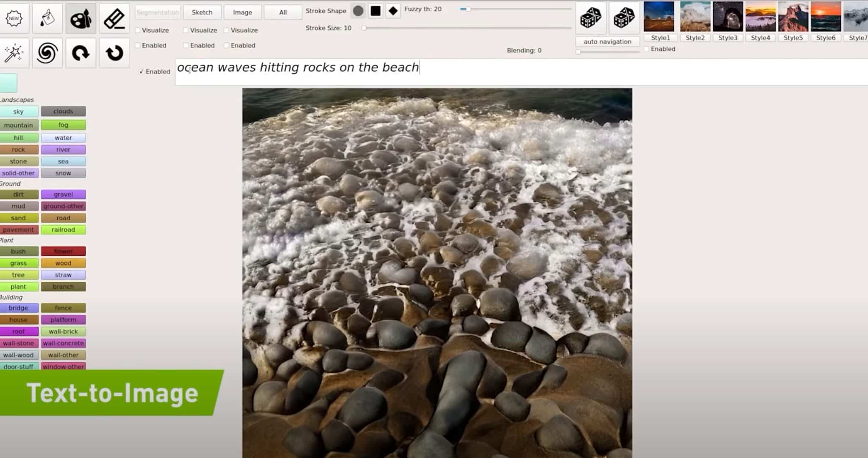Select the paint bucket fill tool
This screenshot has width=868, height=458.
(x=47, y=18)
